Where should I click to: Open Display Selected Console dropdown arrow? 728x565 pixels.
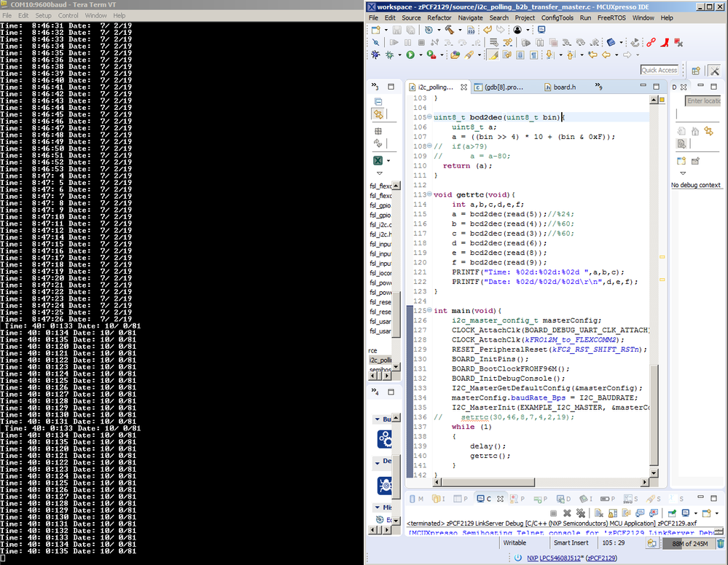pyautogui.click(x=695, y=513)
